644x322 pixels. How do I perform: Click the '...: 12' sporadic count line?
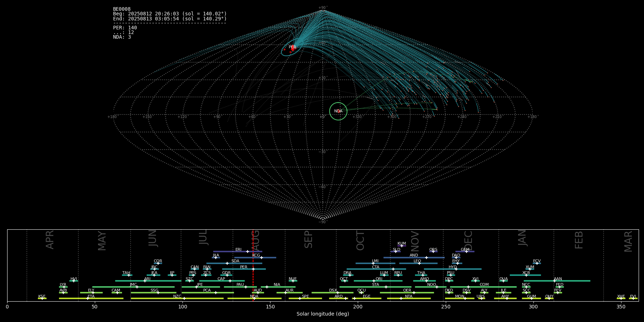[x=123, y=33]
